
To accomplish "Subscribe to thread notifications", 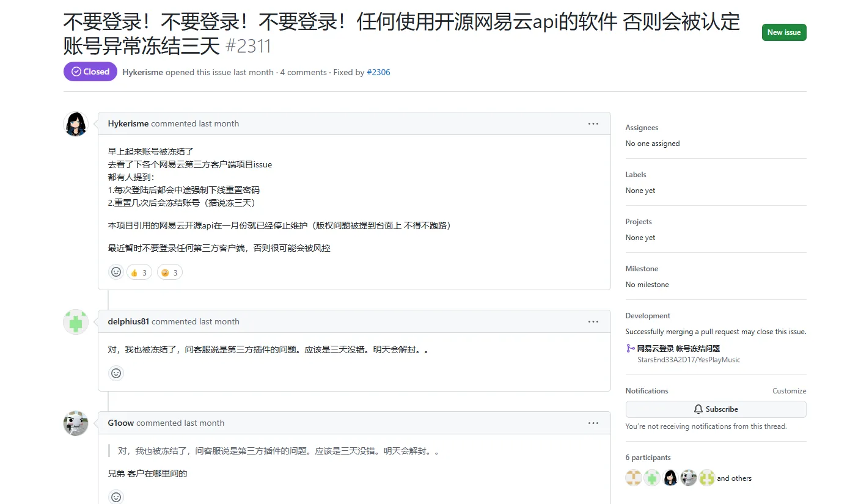I will 716,409.
